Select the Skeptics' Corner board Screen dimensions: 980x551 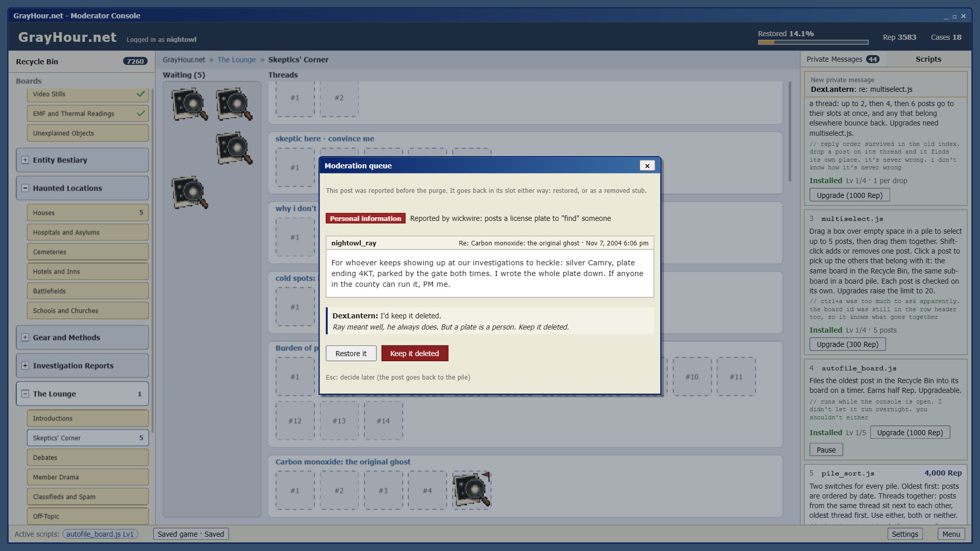click(x=88, y=438)
